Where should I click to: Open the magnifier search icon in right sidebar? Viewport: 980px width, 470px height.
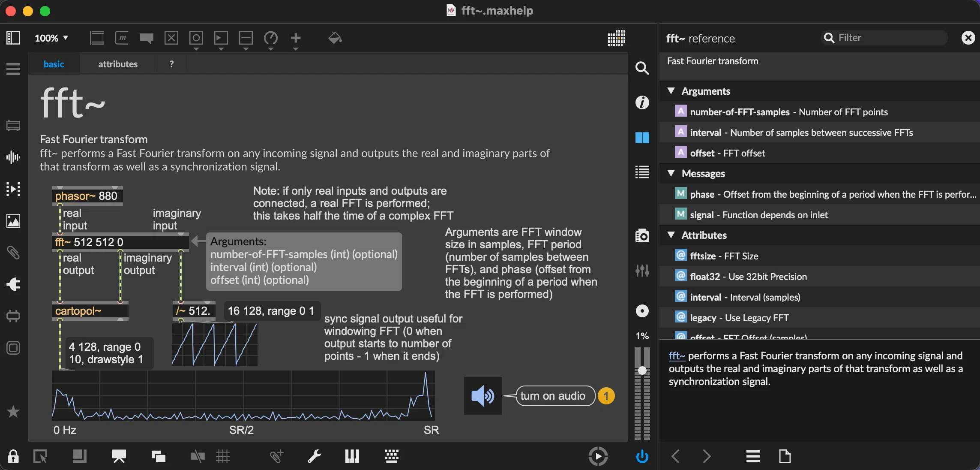point(642,68)
